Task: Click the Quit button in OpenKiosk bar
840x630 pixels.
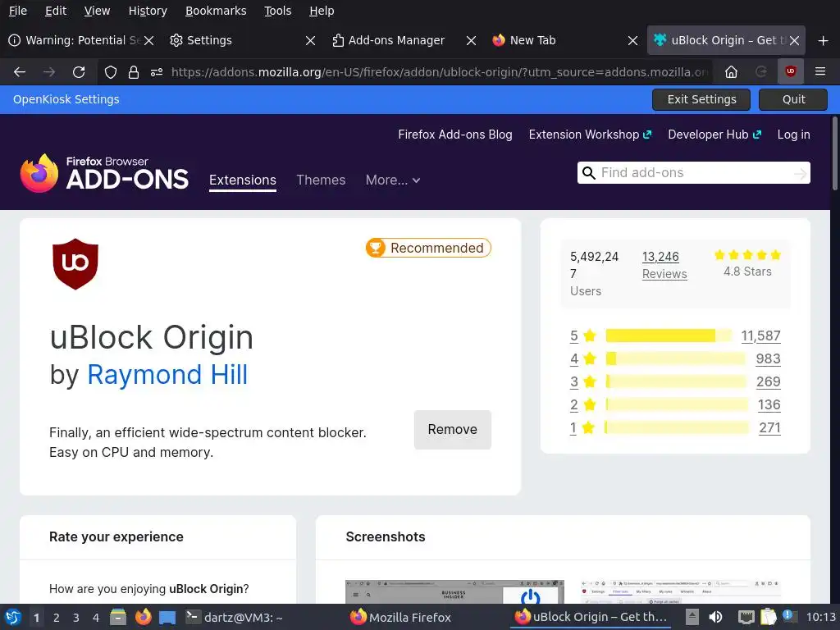Action: [x=793, y=99]
